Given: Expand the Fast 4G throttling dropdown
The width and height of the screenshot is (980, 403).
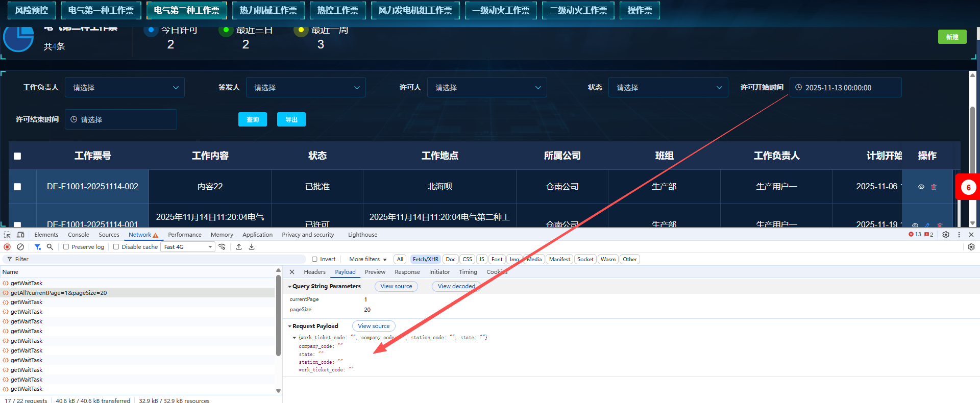Looking at the screenshot, I should point(188,247).
